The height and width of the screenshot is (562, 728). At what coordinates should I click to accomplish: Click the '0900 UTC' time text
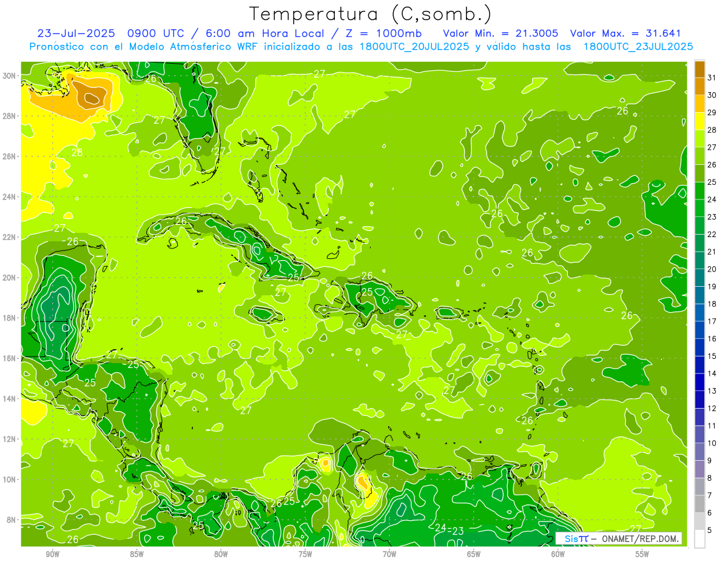(x=155, y=33)
